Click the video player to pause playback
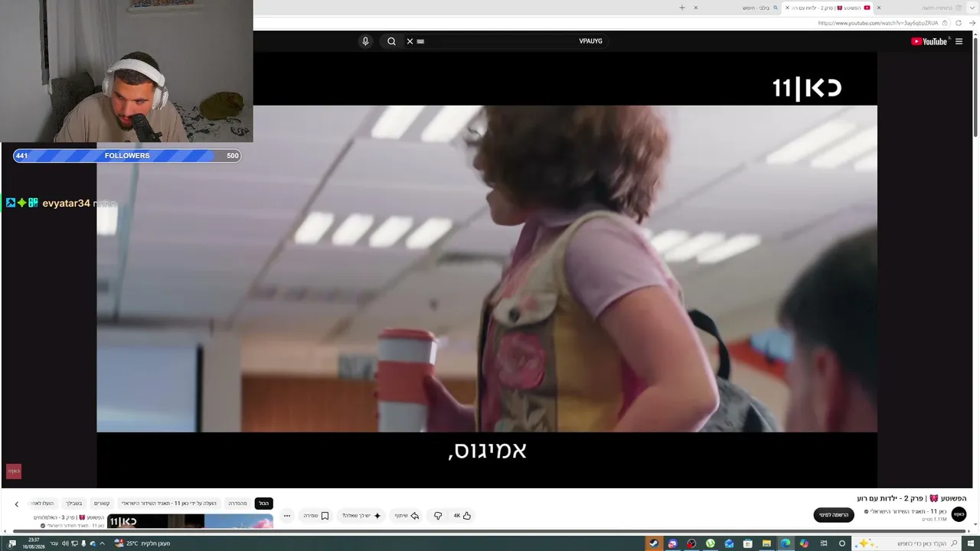Viewport: 980px width, 551px height. tap(487, 269)
